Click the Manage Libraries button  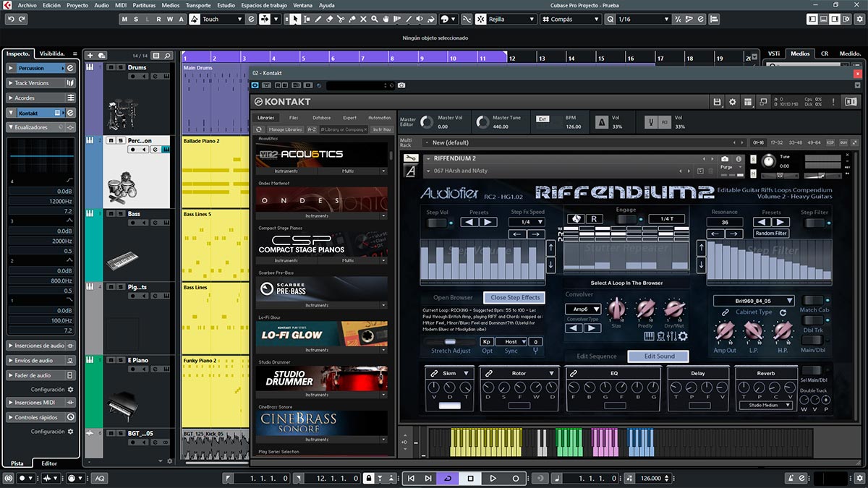point(285,129)
